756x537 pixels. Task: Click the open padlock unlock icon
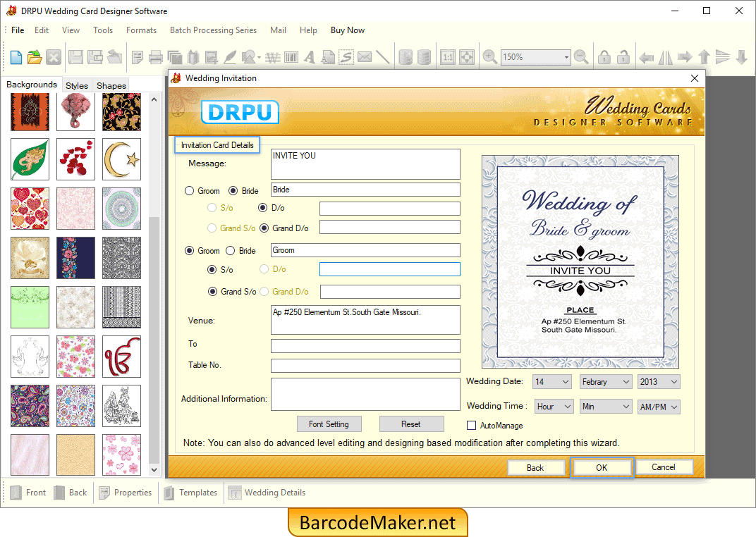[x=623, y=57]
